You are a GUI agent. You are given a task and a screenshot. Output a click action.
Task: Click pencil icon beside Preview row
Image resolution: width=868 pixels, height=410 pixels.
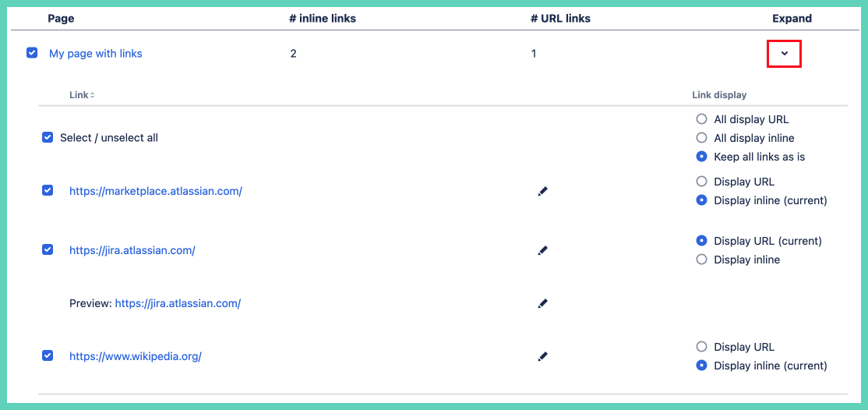coord(543,303)
